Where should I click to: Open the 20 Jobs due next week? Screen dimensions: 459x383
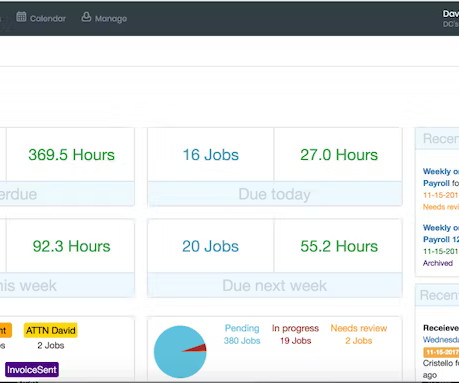211,246
